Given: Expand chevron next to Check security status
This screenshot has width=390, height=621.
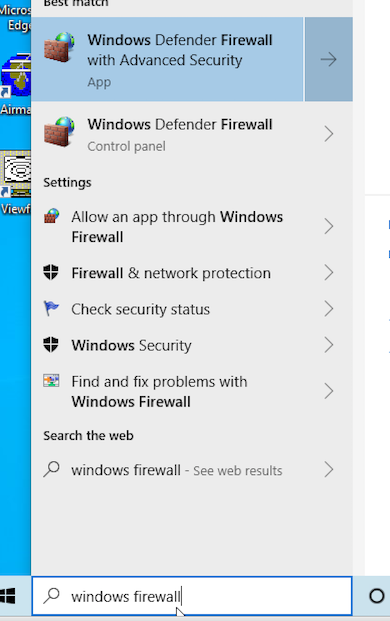Looking at the screenshot, I should click(x=329, y=309).
